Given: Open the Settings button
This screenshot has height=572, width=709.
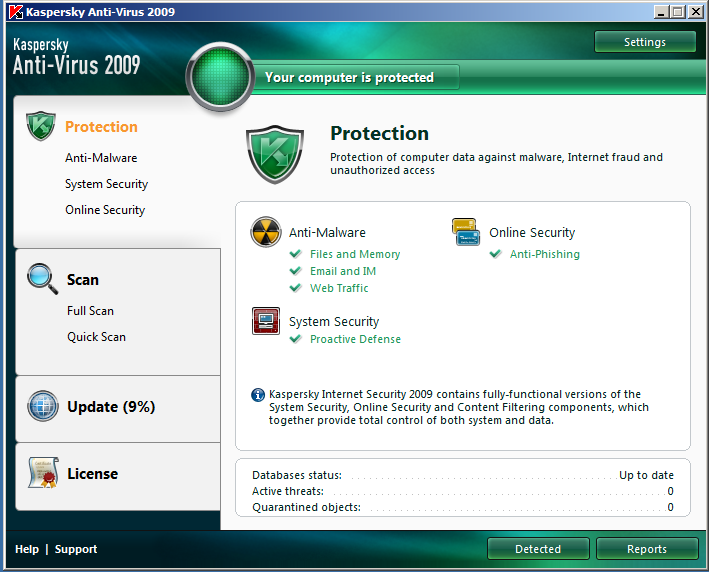Looking at the screenshot, I should 645,42.
